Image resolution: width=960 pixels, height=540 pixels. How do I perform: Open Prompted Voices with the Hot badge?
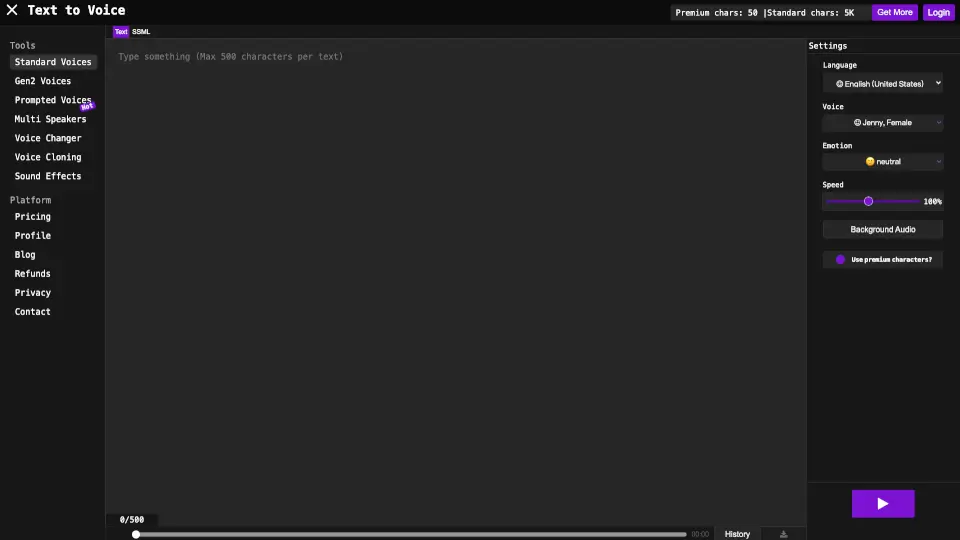pos(53,100)
